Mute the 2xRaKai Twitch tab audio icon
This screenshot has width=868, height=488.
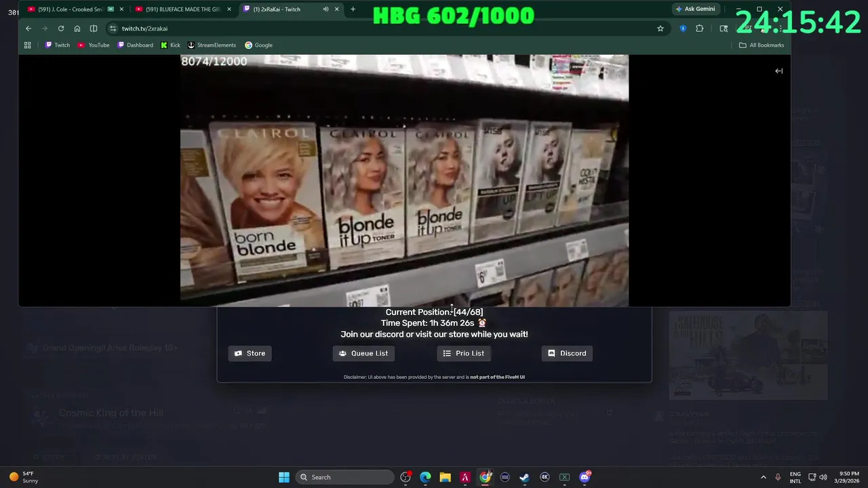click(325, 9)
